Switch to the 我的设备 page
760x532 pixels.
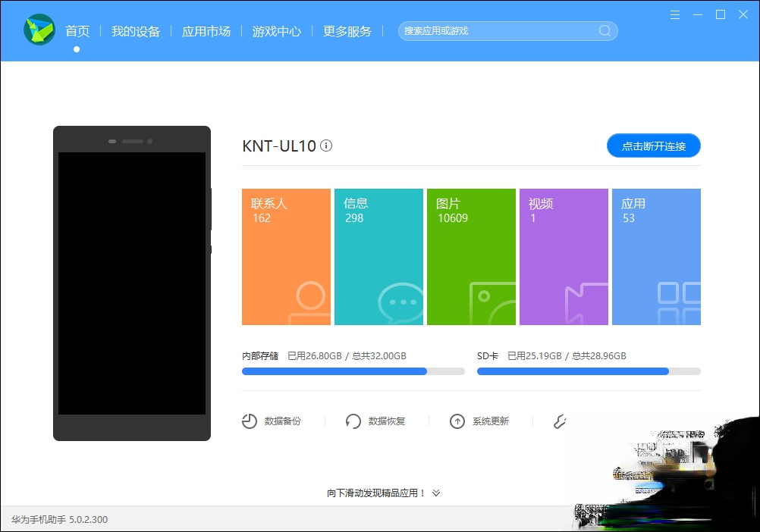tap(137, 31)
